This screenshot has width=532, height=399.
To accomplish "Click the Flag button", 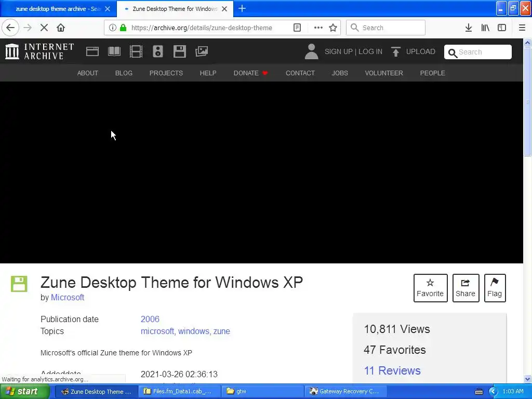I will (x=495, y=288).
